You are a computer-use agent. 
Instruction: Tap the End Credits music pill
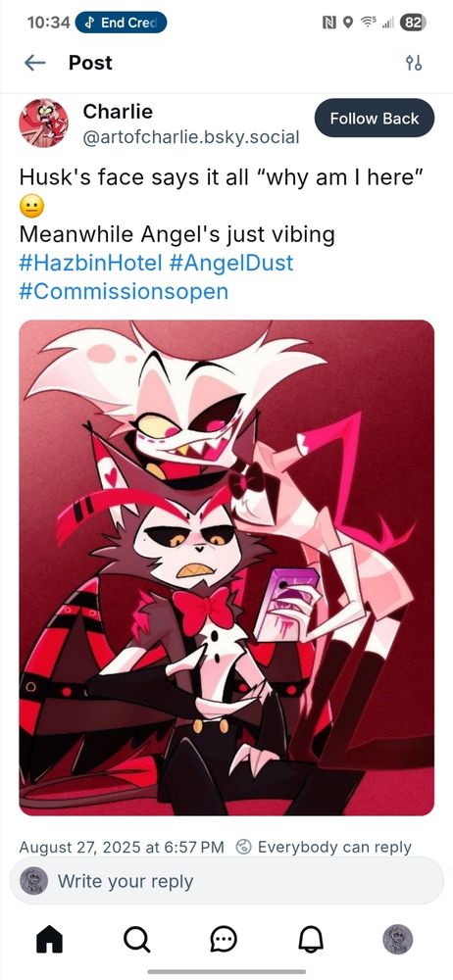tap(121, 23)
